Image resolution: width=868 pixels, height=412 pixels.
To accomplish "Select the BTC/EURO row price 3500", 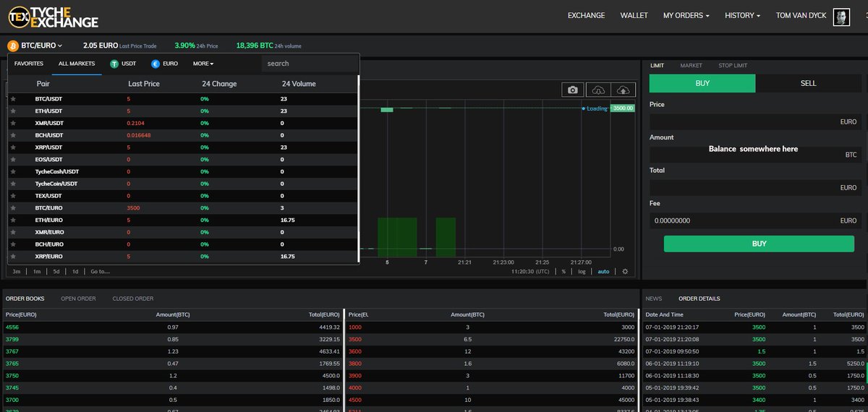I will (x=132, y=207).
